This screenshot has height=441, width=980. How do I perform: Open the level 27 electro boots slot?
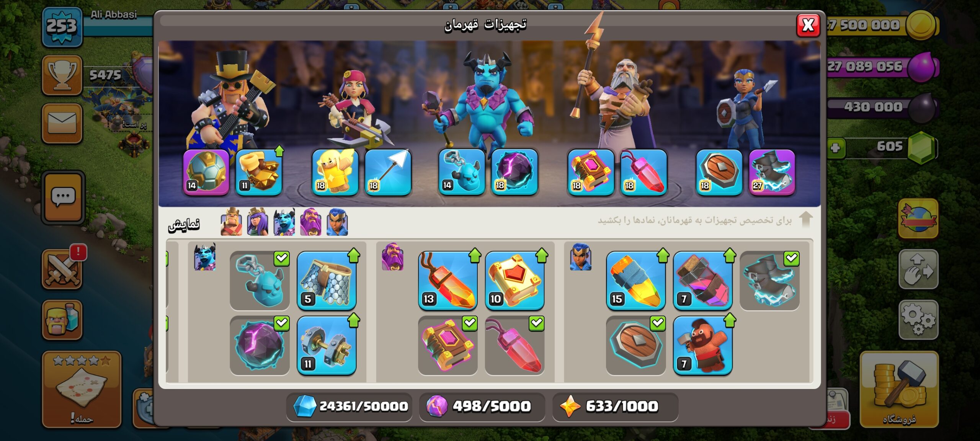click(772, 172)
